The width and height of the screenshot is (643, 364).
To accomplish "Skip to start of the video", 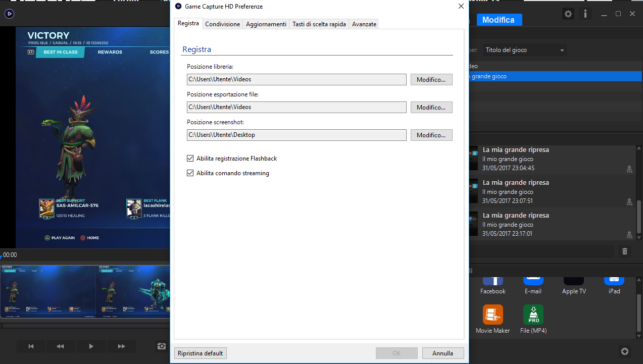I will (31, 346).
